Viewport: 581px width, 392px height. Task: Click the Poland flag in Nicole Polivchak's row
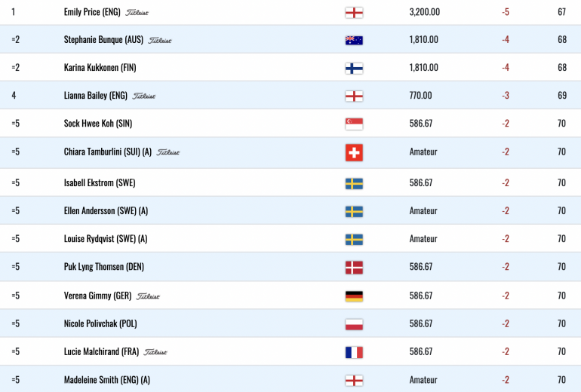pos(354,324)
